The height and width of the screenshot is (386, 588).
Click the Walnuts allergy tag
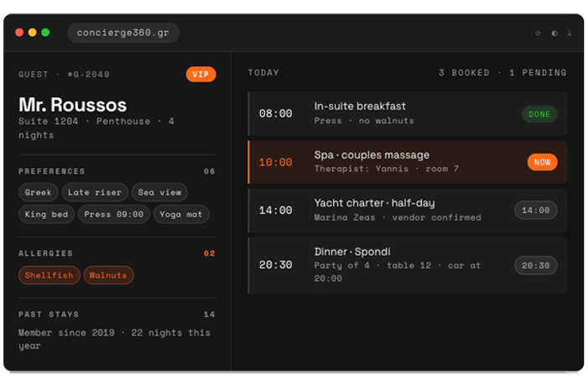coord(108,275)
